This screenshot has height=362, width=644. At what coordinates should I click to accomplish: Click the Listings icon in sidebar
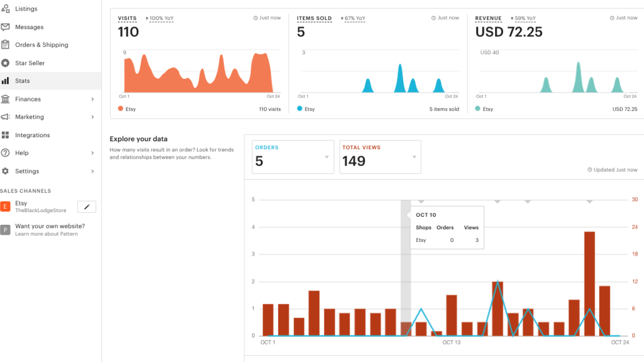[x=6, y=9]
